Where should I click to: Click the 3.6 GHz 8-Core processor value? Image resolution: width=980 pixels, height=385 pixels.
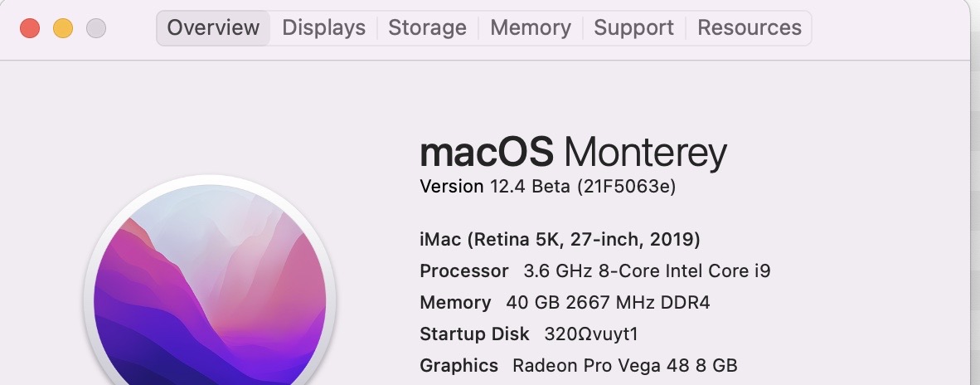pyautogui.click(x=647, y=271)
